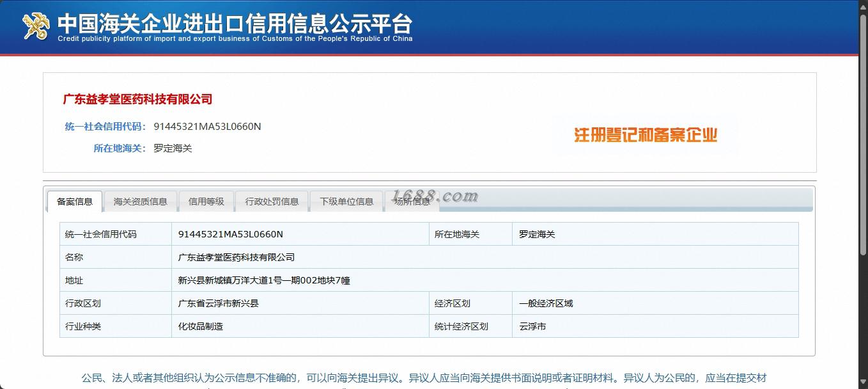Select the credit code value in the table
Screen dimensions: 868x389
pyautogui.click(x=230, y=234)
